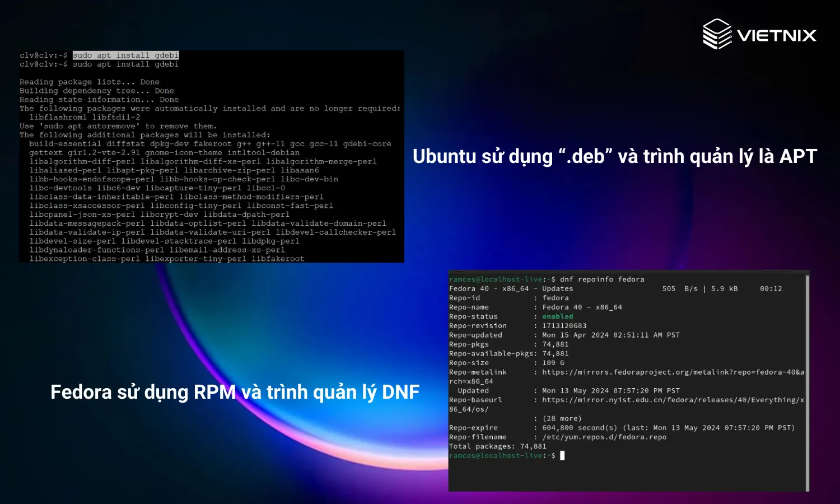This screenshot has height=504, width=840.
Task: Click the Fedora terminal vertical scrollbar
Action: pos(807,382)
